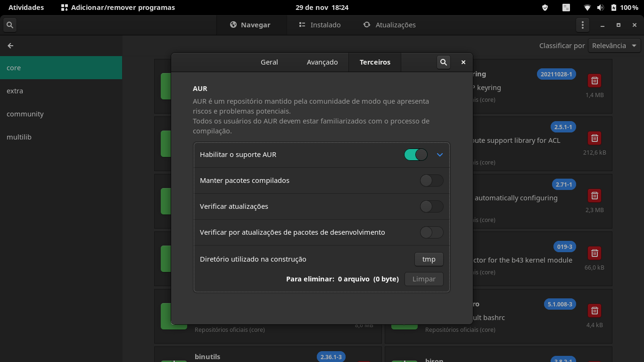The image size is (644, 362).
Task: Switch to the Avançado tab
Action: click(x=322, y=62)
